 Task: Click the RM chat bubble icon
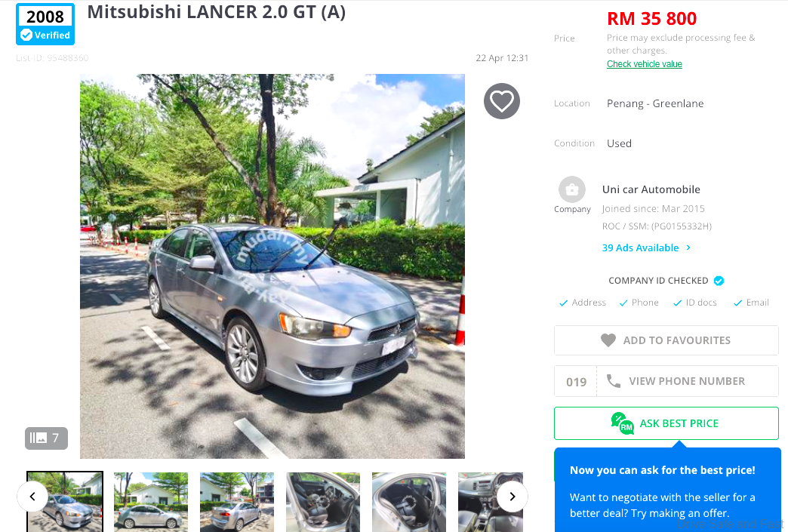coord(622,423)
